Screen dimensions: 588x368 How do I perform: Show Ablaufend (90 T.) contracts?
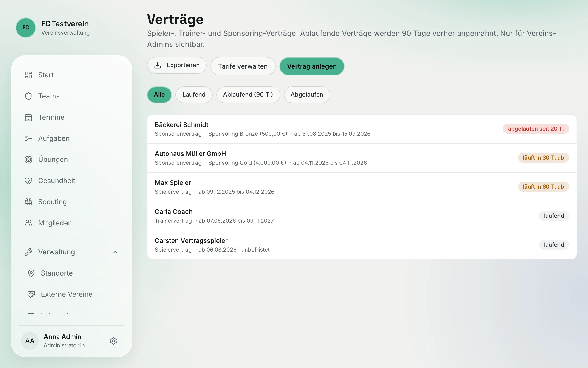[248, 95]
